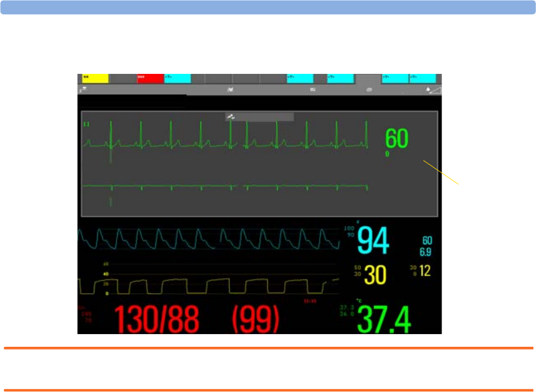Image resolution: width=536 pixels, height=392 pixels.
Task: Select the respiration alarm limits 30 8
Action: tap(413, 271)
